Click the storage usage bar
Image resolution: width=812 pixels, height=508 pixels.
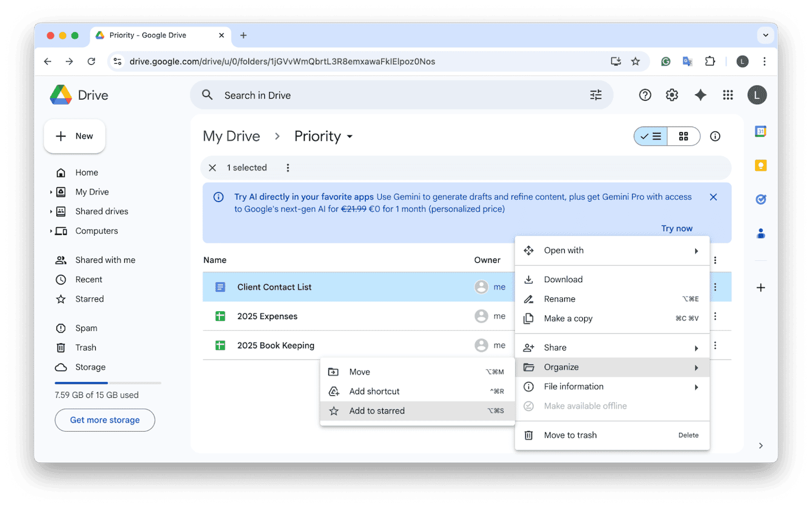[108, 383]
